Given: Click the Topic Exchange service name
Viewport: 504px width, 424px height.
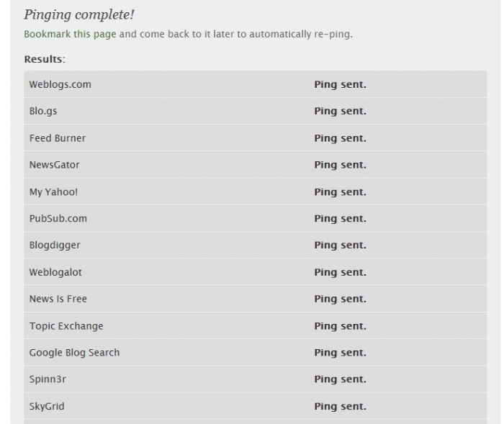Looking at the screenshot, I should point(66,326).
